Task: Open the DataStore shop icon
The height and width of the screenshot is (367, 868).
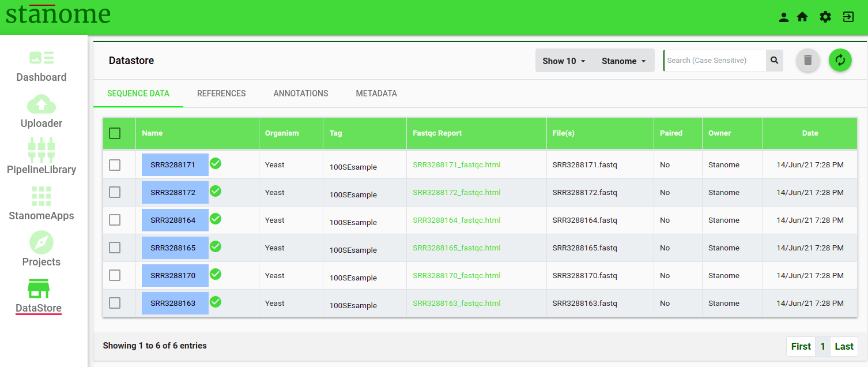Action: click(39, 289)
